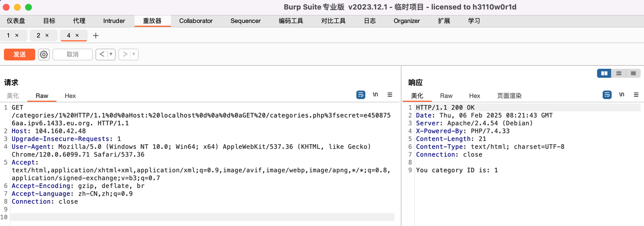Image resolution: width=644 pixels, height=226 pixels.
Task: Close the Burp Suite window red button
Action: click(x=6, y=7)
